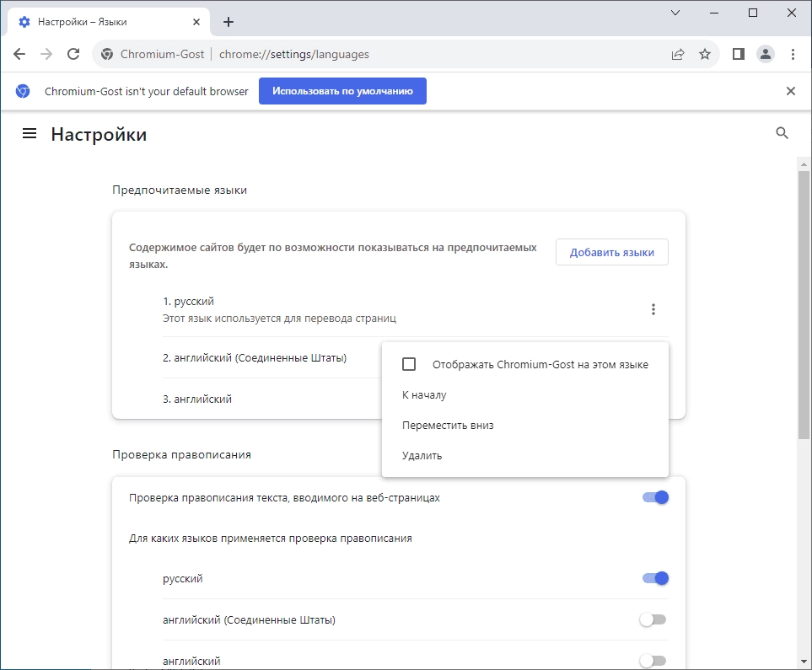The height and width of the screenshot is (670, 812).
Task: Toggle spell check for web pages
Action: click(656, 497)
